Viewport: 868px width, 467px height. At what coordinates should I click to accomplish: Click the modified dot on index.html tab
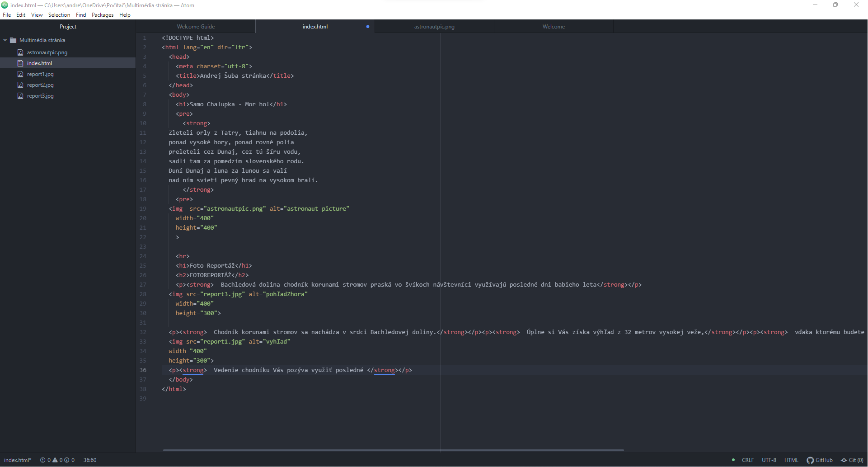368,27
